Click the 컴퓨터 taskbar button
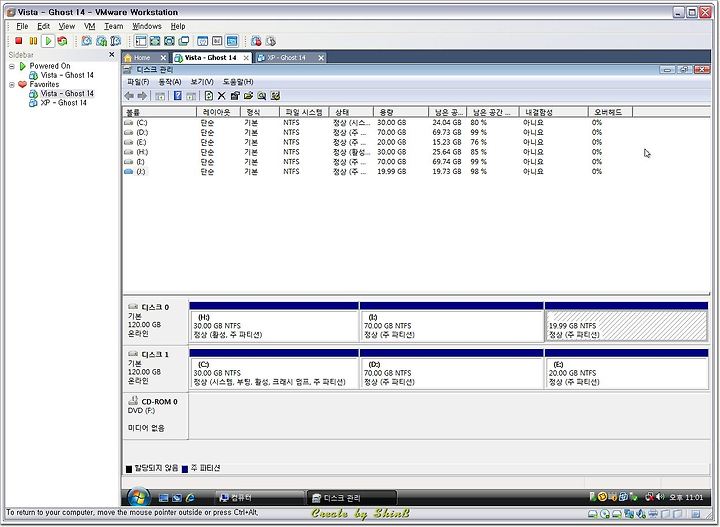Image resolution: width=720 pixels, height=527 pixels. click(260, 498)
